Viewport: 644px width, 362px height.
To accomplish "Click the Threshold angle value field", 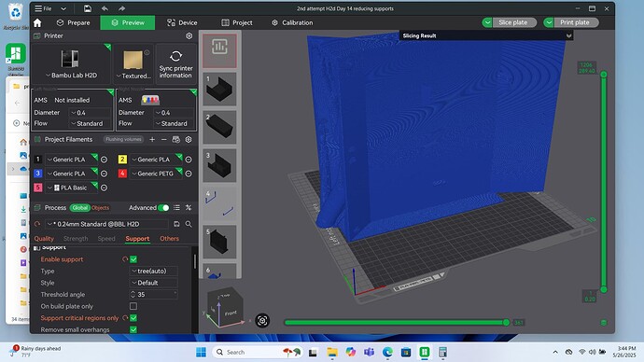I will click(154, 294).
